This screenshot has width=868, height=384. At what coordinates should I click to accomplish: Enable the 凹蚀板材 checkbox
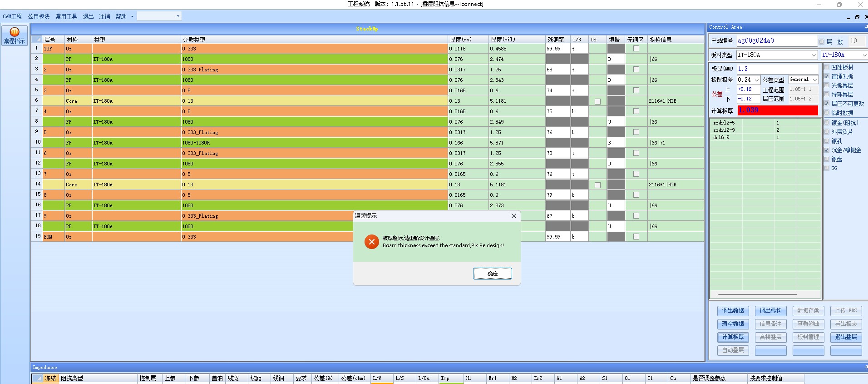(x=827, y=67)
